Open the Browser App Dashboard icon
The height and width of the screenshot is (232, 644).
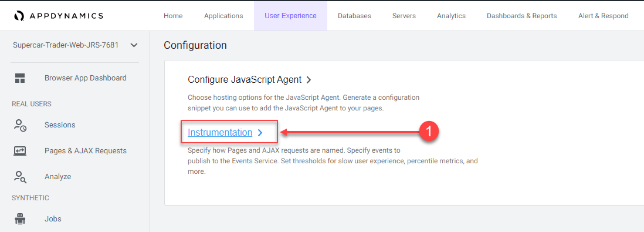coord(20,78)
